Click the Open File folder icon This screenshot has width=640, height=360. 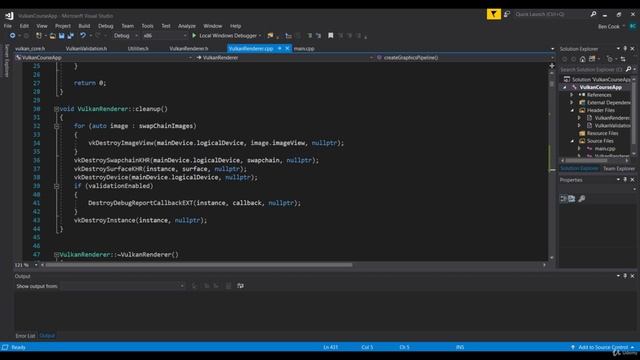pyautogui.click(x=53, y=36)
